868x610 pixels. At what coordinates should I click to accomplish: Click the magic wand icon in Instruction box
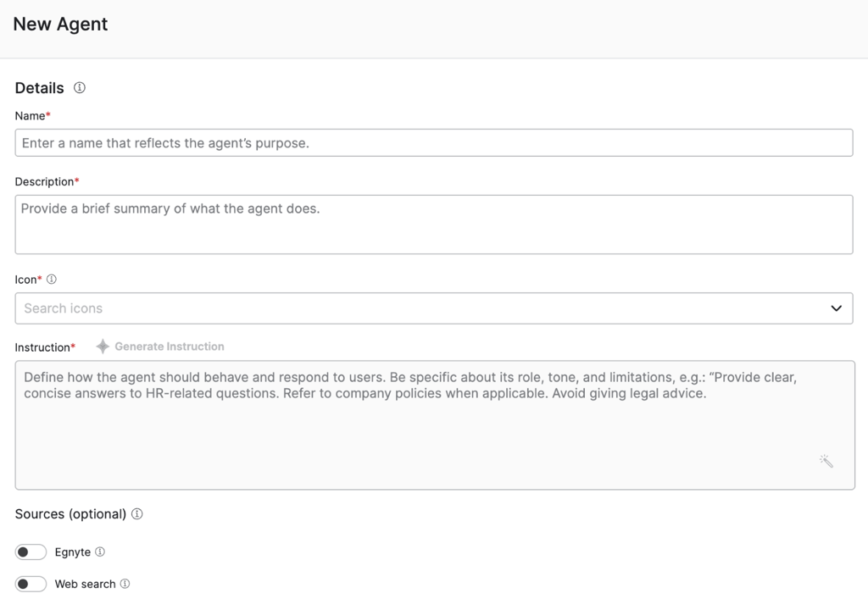pos(826,461)
